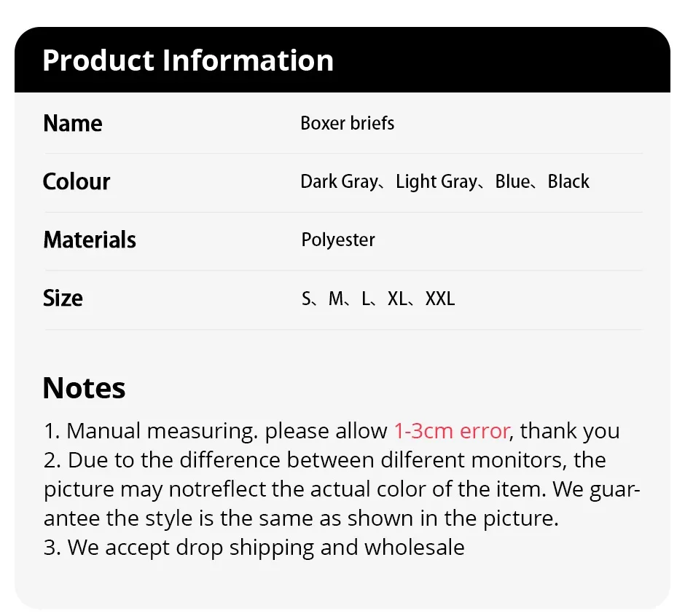
Task: Select the Name row label
Action: pyautogui.click(x=73, y=123)
